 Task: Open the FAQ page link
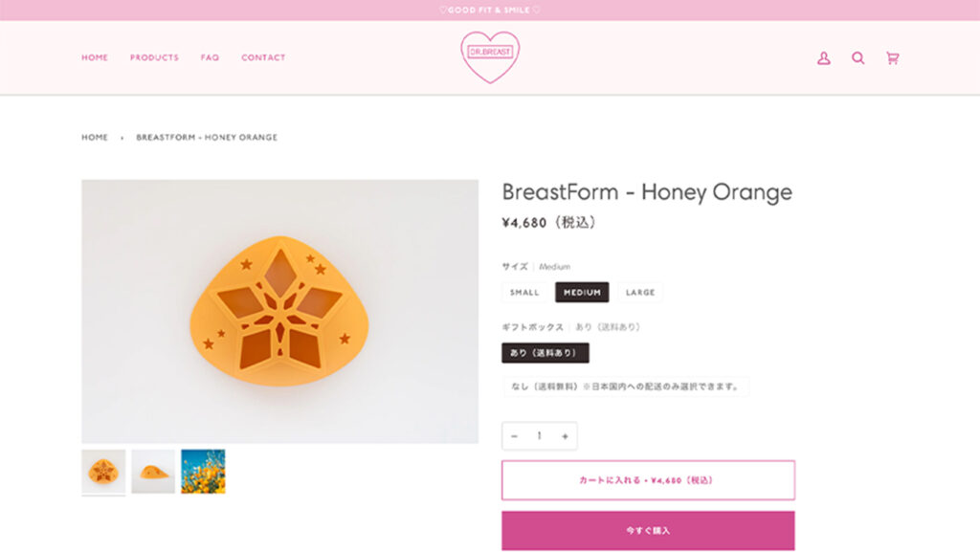click(210, 58)
